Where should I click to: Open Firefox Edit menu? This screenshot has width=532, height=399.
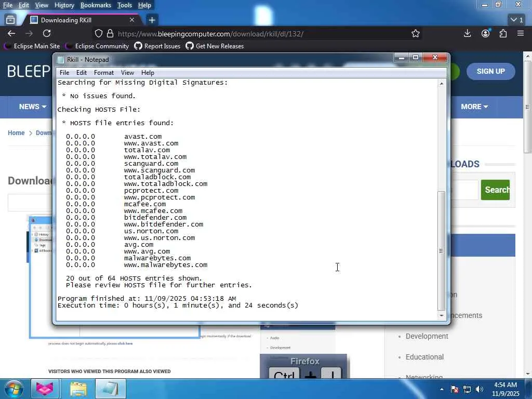[23, 5]
